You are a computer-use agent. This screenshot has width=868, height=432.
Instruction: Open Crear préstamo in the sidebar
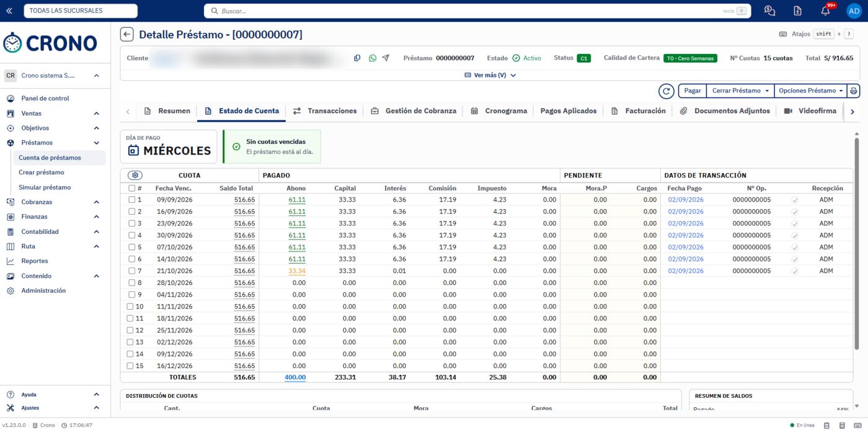pyautogui.click(x=42, y=173)
